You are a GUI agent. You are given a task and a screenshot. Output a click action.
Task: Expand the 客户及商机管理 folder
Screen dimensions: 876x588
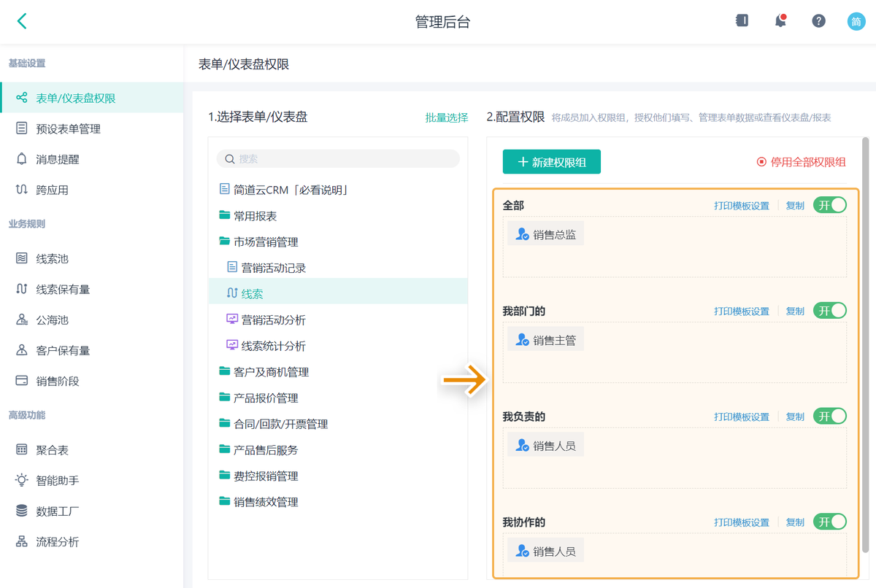click(x=271, y=372)
